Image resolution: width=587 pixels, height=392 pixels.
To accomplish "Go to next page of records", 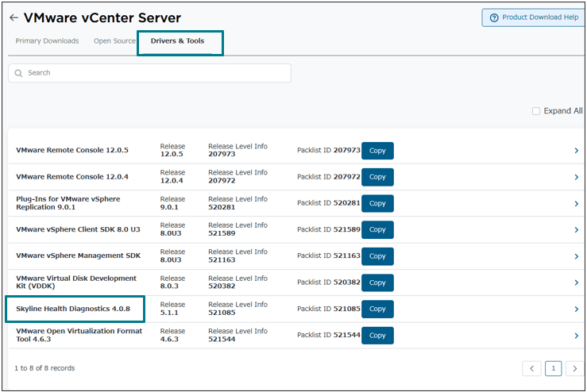I will 574,368.
